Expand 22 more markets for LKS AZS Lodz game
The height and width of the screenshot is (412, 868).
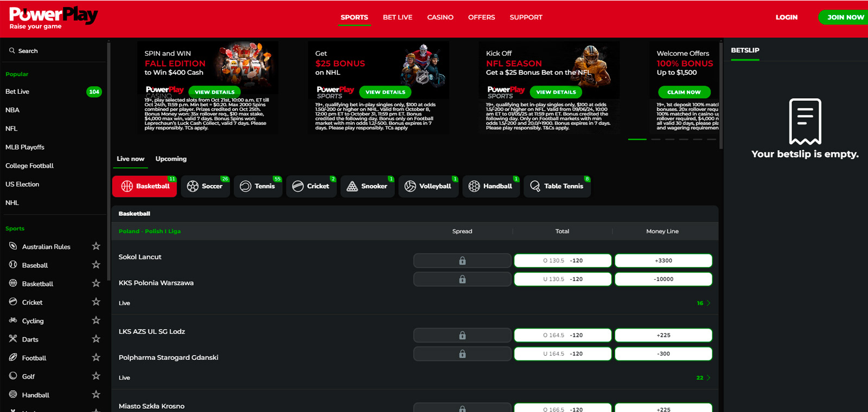[704, 378]
